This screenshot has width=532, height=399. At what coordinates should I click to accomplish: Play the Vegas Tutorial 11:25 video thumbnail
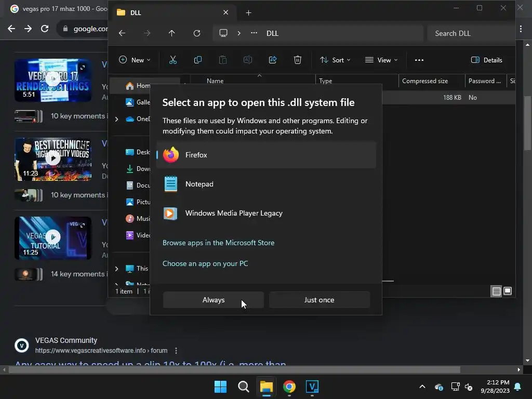53,238
